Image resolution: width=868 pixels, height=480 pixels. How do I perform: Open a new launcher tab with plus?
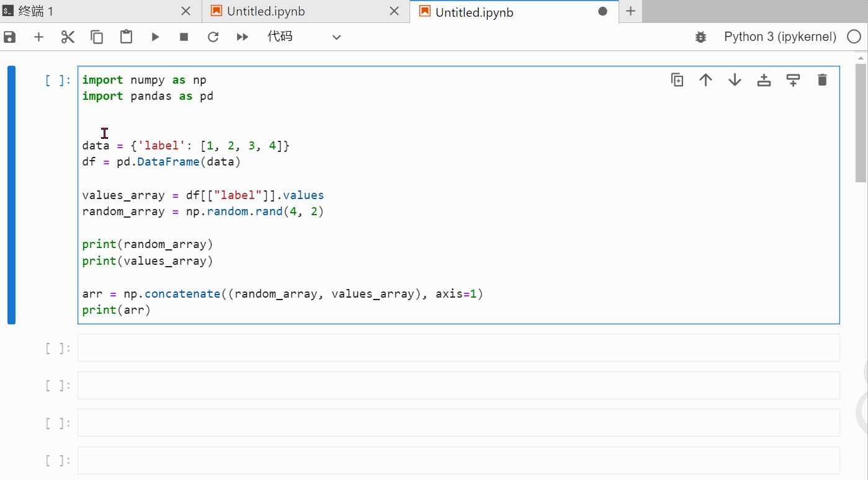point(630,11)
